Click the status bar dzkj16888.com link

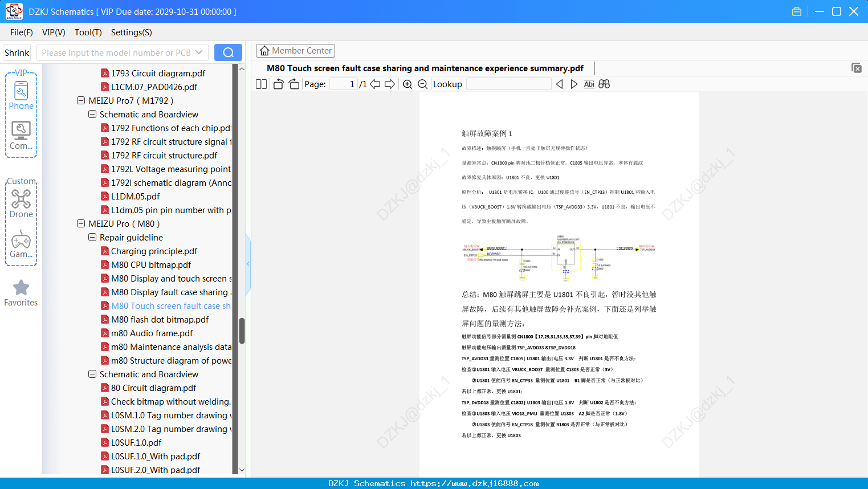[x=474, y=483]
